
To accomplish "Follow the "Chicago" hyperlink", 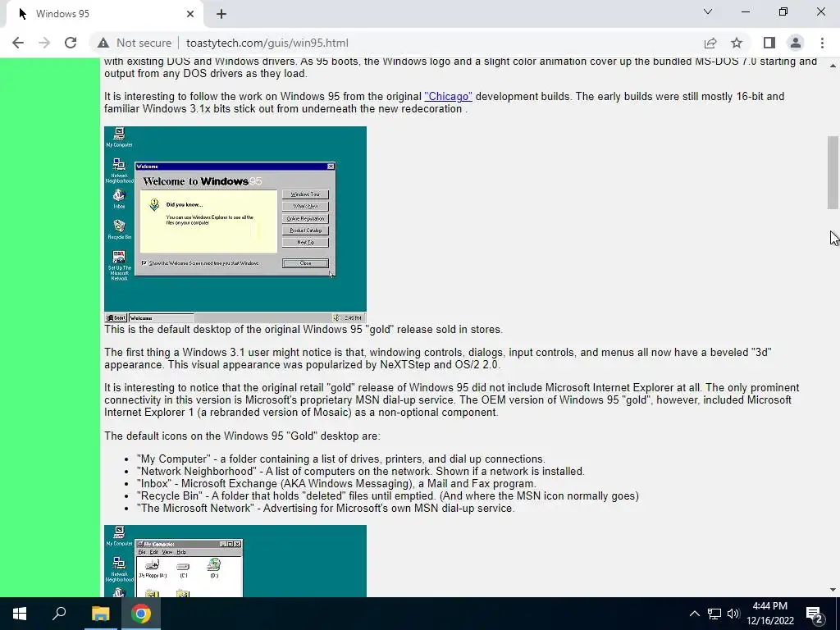I will tap(449, 97).
